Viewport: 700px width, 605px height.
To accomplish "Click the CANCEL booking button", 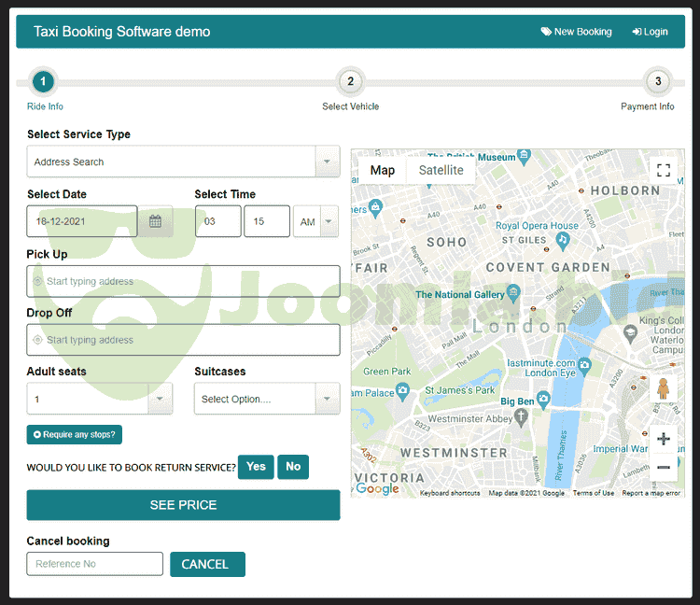I will tap(206, 564).
